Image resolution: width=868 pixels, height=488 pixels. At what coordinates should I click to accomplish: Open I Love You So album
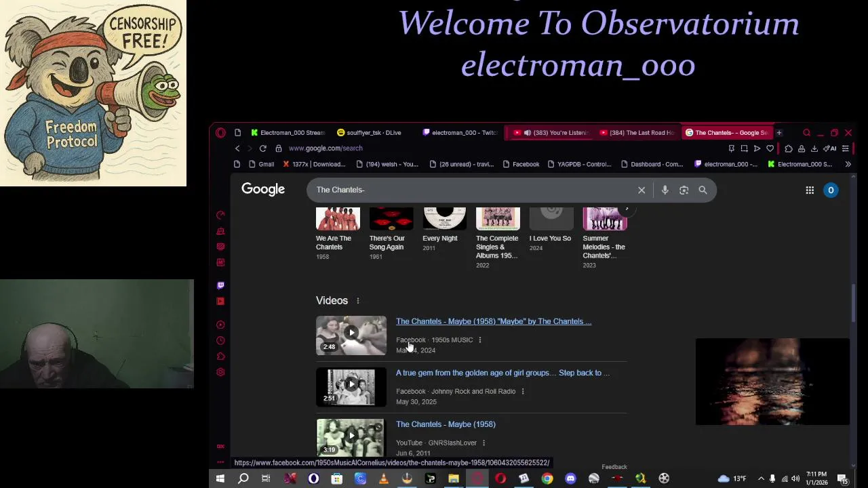tap(551, 230)
